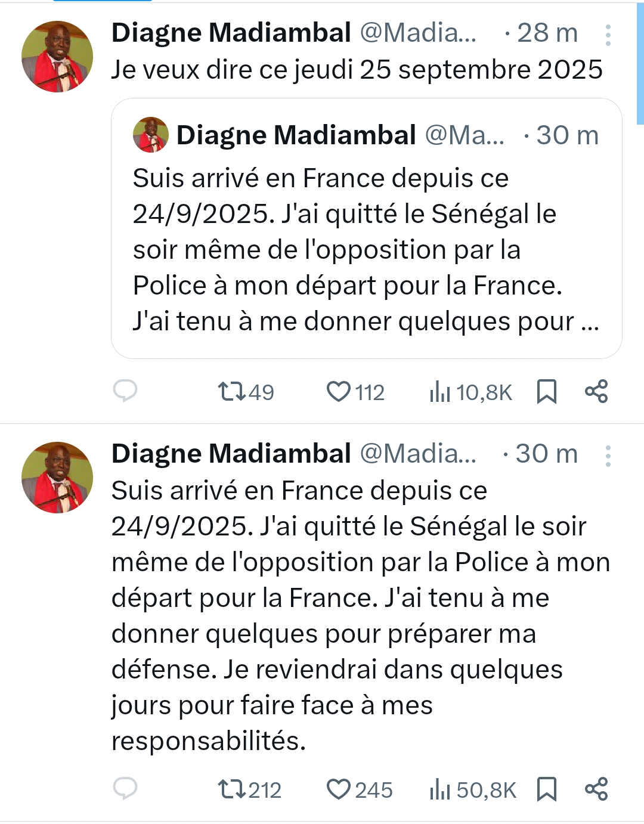Bookmark the quoted tweet
This screenshot has width=644, height=824.
[547, 392]
